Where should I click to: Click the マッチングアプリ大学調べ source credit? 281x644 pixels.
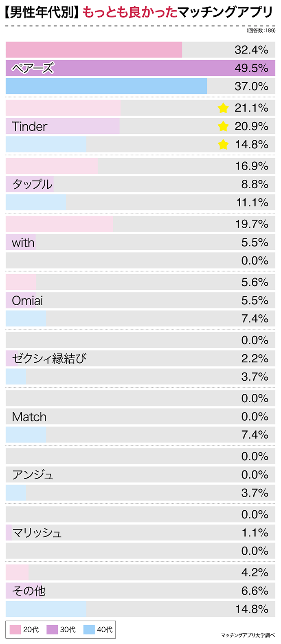tap(248, 635)
